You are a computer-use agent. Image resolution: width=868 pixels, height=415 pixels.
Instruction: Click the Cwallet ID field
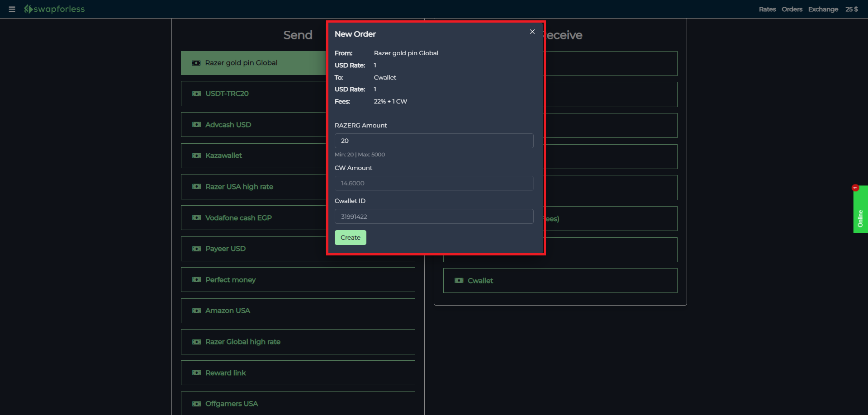point(434,217)
